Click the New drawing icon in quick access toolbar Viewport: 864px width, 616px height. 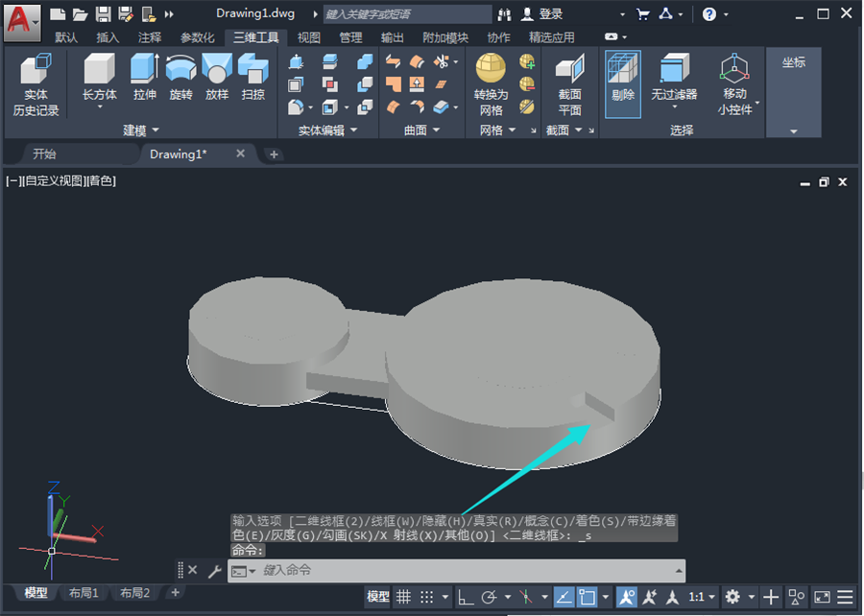(x=58, y=14)
